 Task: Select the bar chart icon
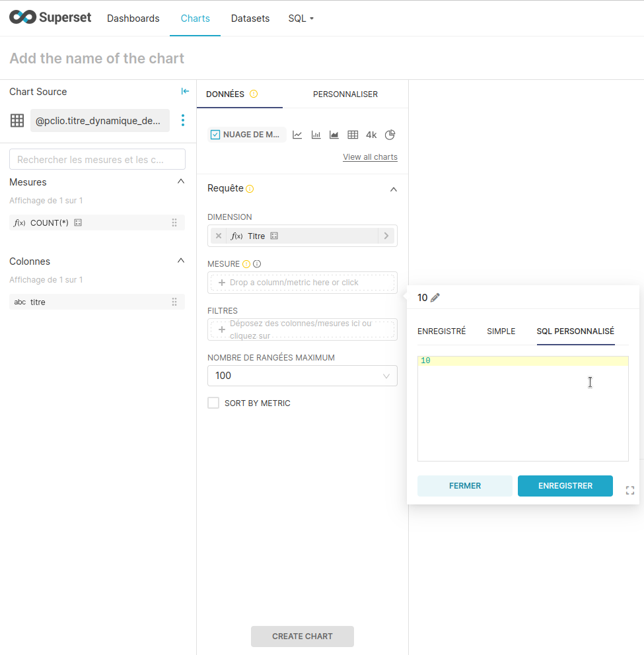click(x=316, y=135)
